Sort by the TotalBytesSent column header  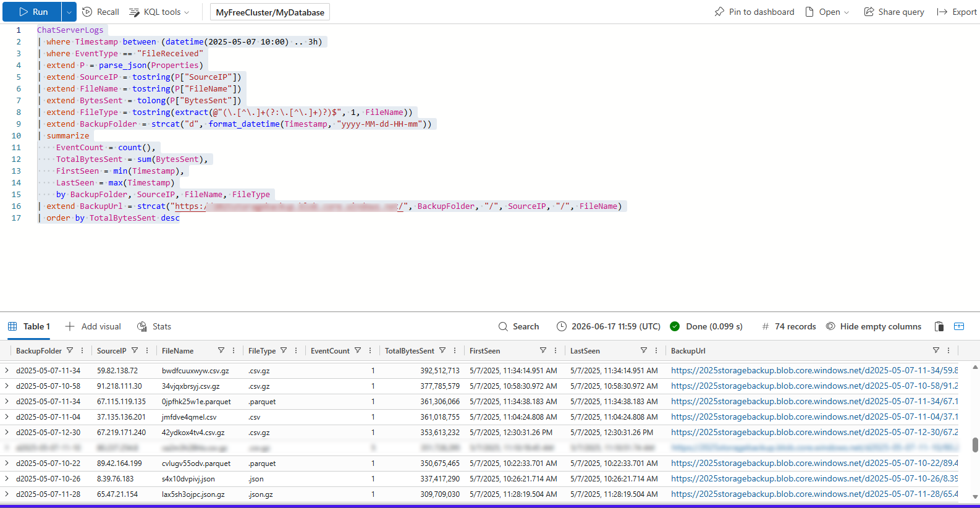409,351
